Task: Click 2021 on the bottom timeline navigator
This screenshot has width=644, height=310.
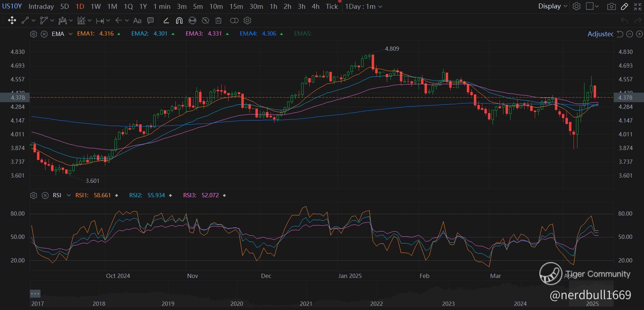Action: 306,304
